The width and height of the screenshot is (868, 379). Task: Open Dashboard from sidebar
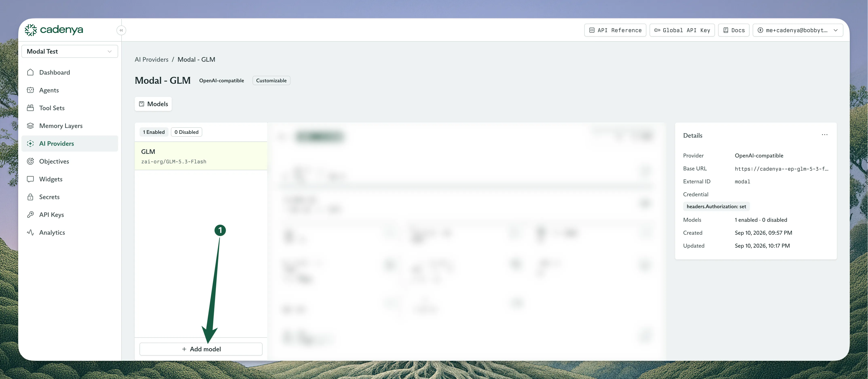tap(70, 72)
